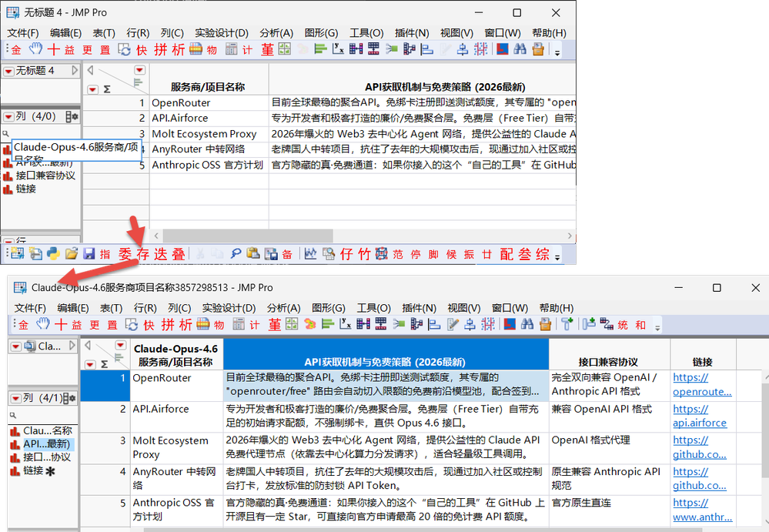
Task: Click API.Airforce cell in Claude-Opus table
Action: [x=176, y=416]
